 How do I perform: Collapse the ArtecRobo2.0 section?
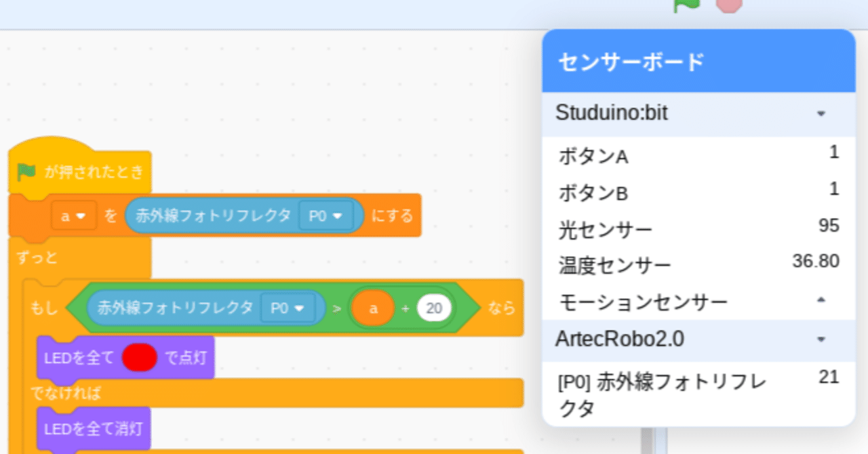tap(821, 337)
